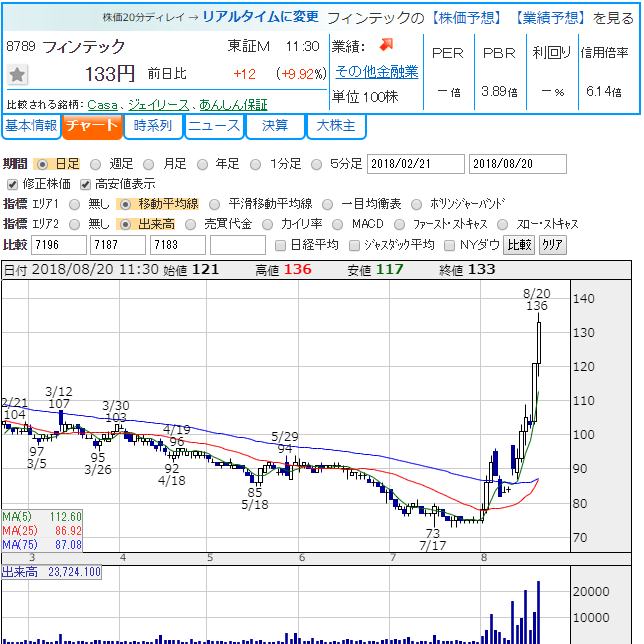Image resolution: width=644 pixels, height=644 pixels.
Task: Enable the 日経平均 comparison checkbox
Action: (281, 245)
